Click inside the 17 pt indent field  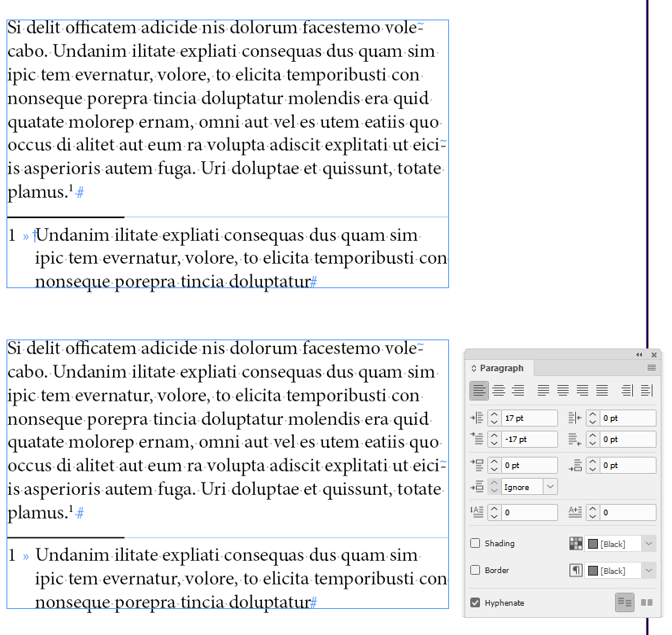(527, 417)
